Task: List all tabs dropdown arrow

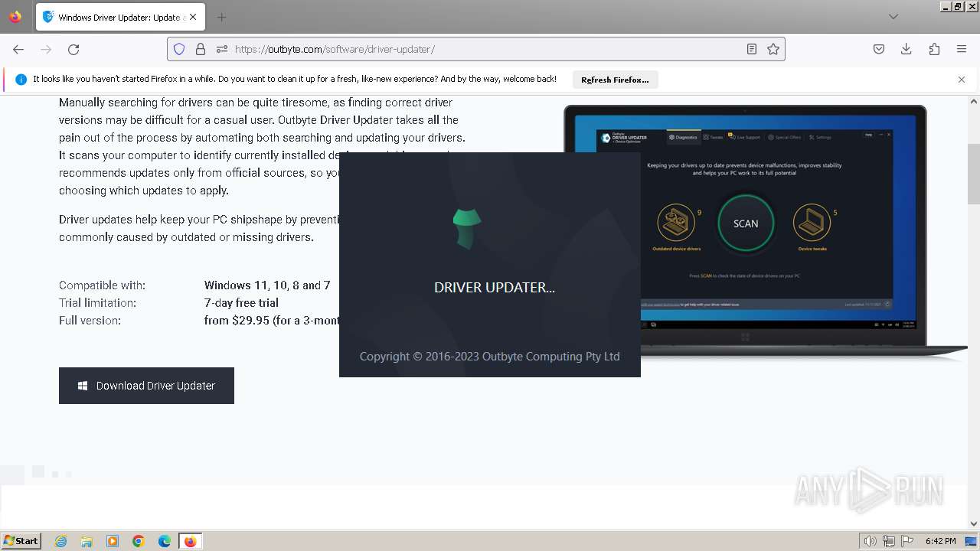Action: (x=893, y=17)
